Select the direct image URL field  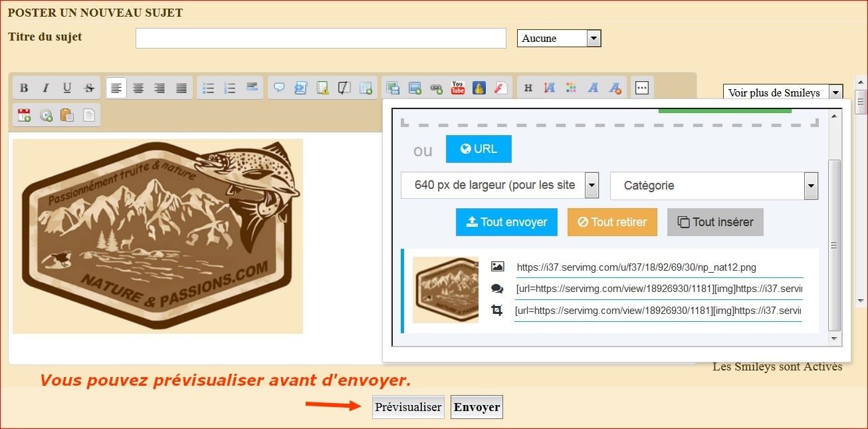tap(659, 267)
